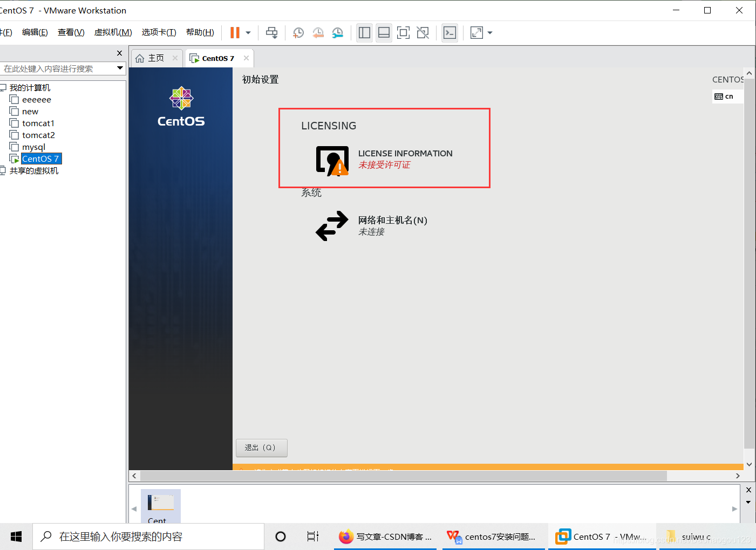Image resolution: width=756 pixels, height=550 pixels.
Task: Click the CentOS 7 VMware taskbar button
Action: (x=602, y=537)
